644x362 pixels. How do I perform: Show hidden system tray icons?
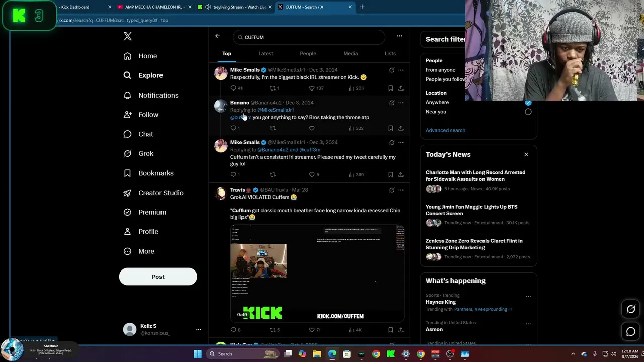573,354
